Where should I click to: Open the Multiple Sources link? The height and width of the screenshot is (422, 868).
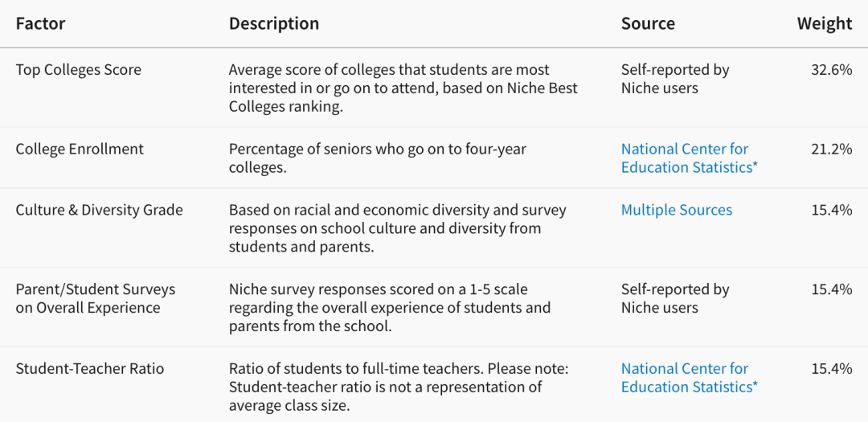676,211
